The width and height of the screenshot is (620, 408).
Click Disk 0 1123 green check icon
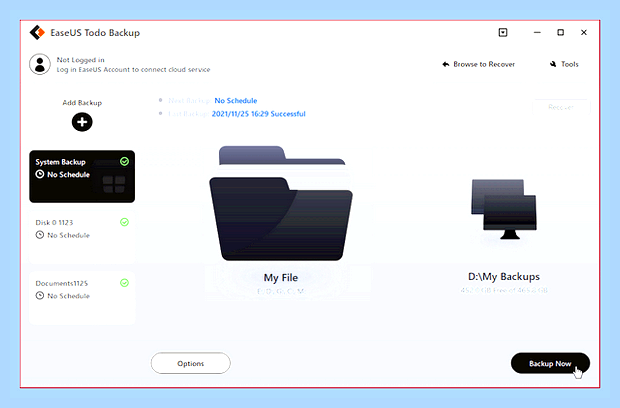pos(124,222)
